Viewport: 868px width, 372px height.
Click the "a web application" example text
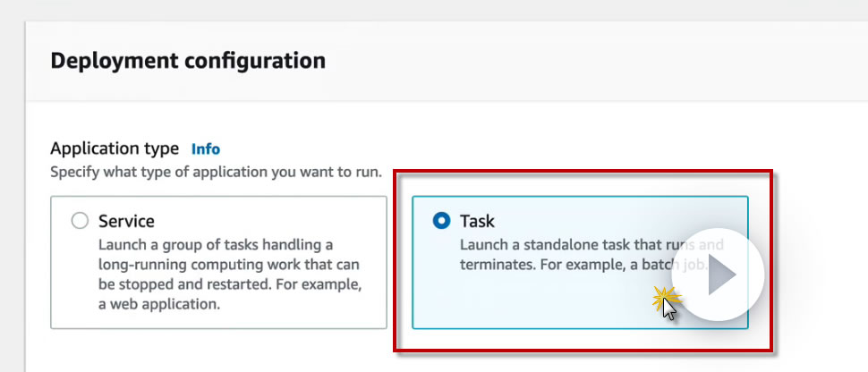click(x=159, y=304)
